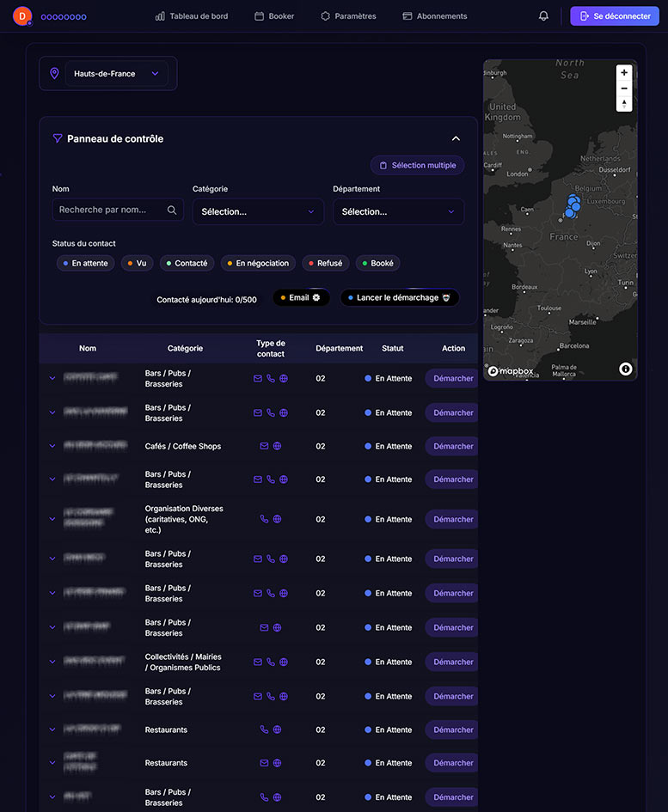
Task: Click the email icon in first table row
Action: [x=258, y=378]
